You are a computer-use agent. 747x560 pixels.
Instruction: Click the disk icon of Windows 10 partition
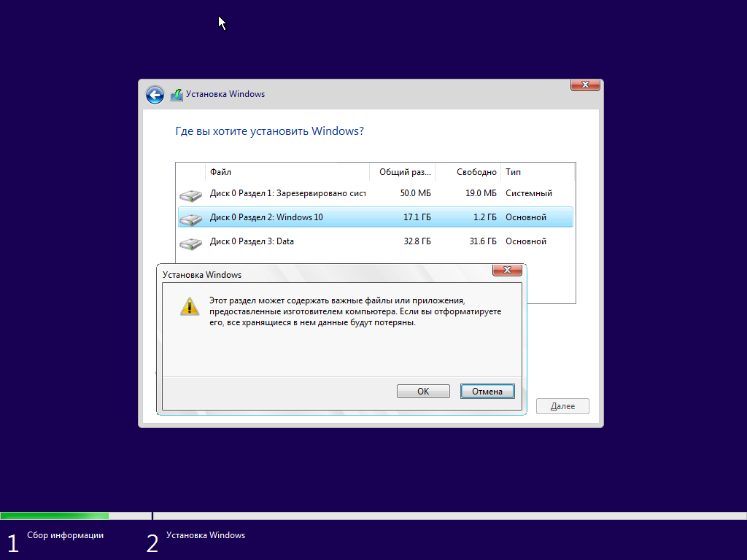pos(190,217)
